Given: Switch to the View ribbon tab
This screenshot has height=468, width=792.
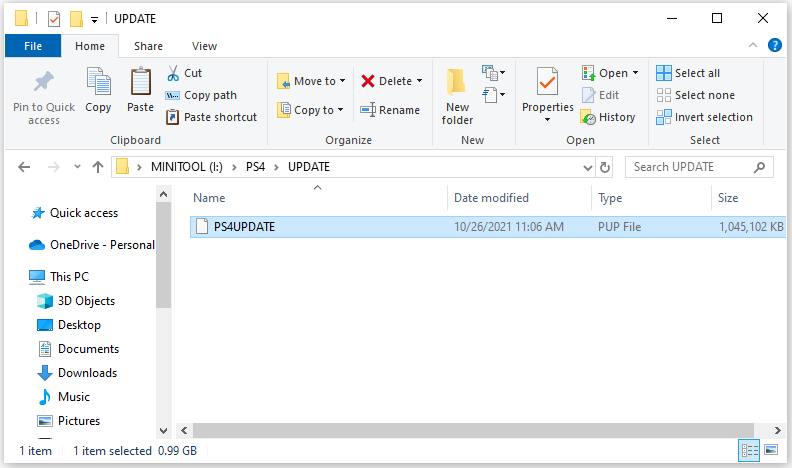Looking at the screenshot, I should 204,46.
